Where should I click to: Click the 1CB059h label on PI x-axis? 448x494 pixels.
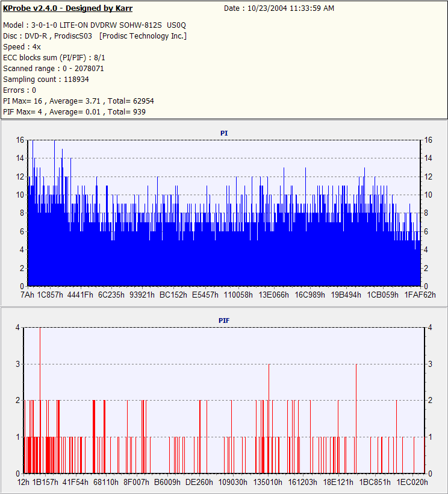(x=383, y=295)
